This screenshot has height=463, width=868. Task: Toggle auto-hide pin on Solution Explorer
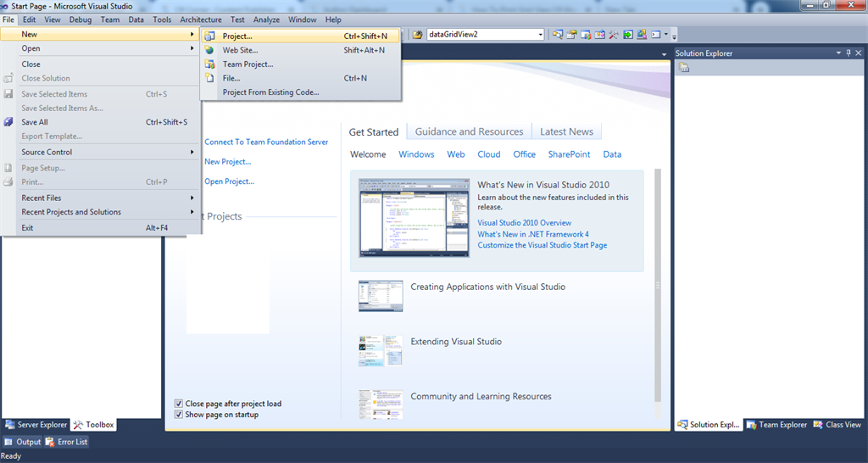tap(848, 53)
